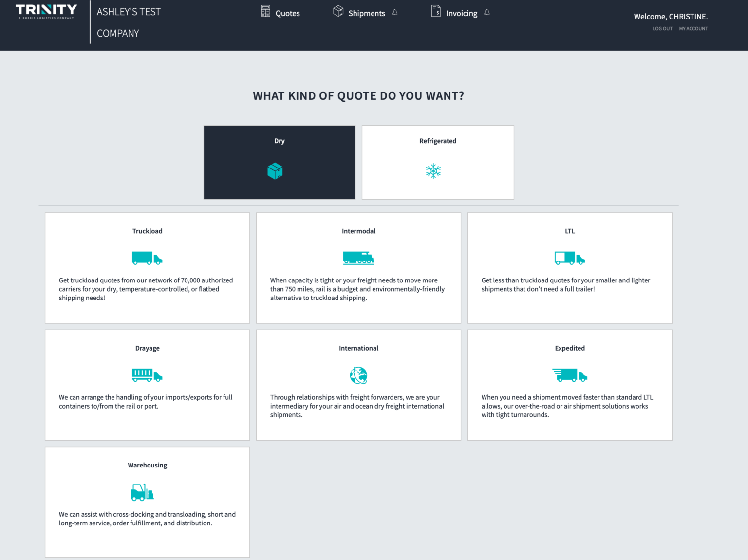Click the LOG OUT link
The width and height of the screenshot is (748, 560).
[662, 28]
